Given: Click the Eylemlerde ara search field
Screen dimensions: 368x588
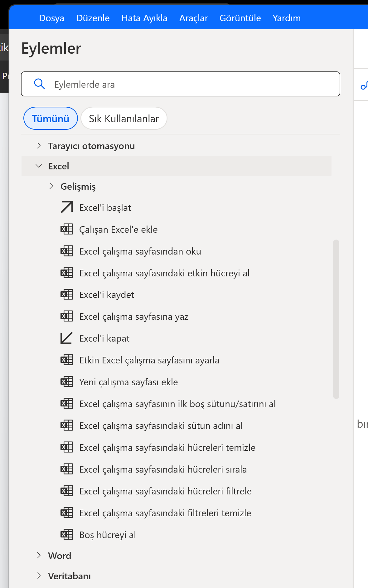Looking at the screenshot, I should tap(193, 84).
